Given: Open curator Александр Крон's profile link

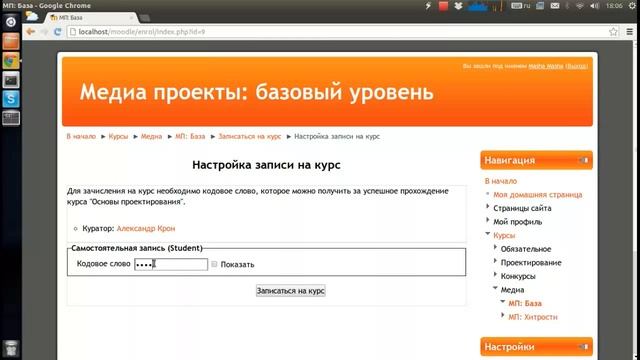Looking at the screenshot, I should [146, 229].
